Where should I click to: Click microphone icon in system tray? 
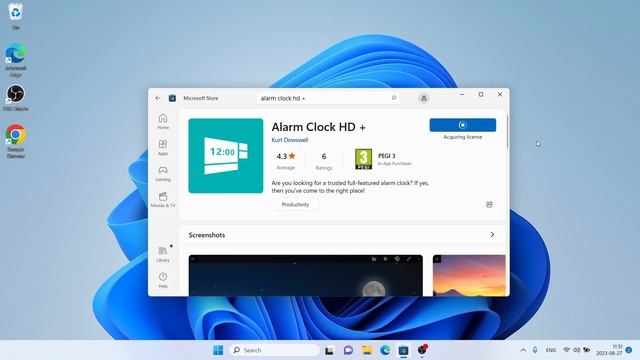[x=535, y=350]
